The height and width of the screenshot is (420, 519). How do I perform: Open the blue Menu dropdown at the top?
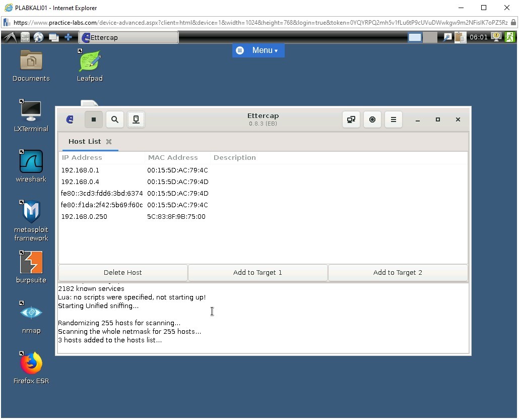(x=258, y=50)
